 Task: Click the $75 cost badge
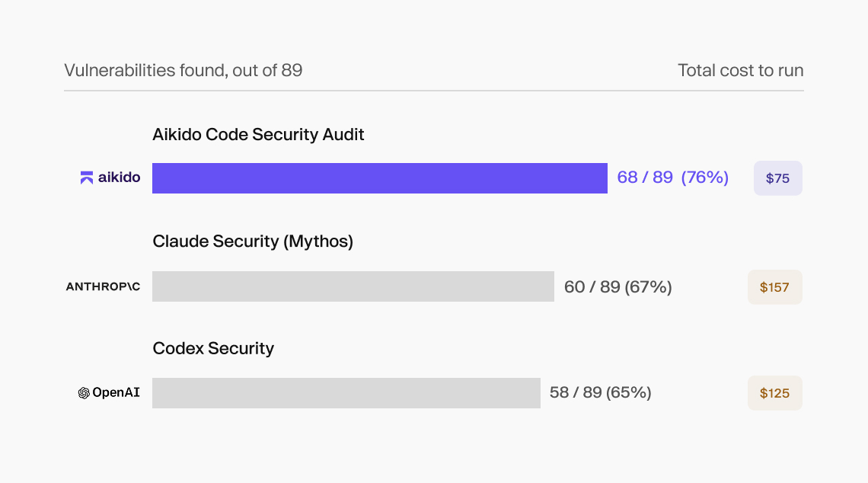[777, 178]
